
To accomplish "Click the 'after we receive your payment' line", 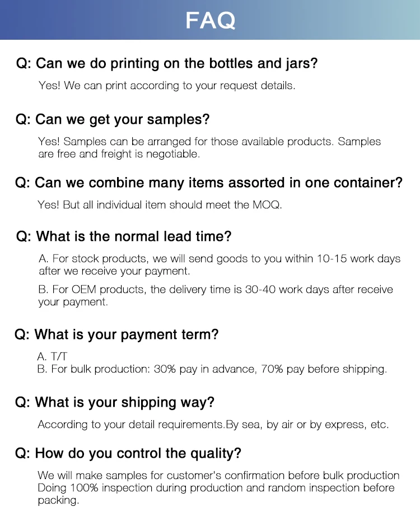I will pos(114,271).
